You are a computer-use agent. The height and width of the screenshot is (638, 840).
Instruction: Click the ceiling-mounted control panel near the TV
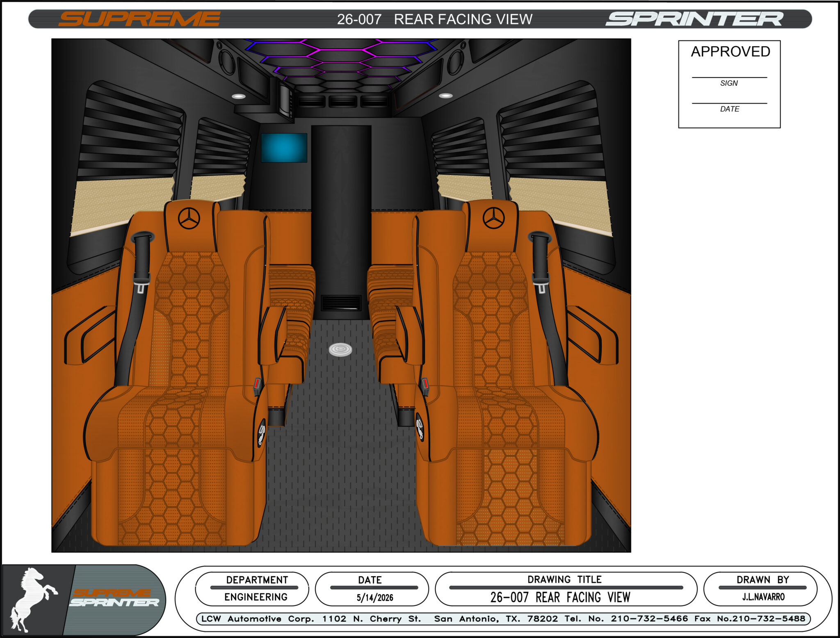[286, 100]
